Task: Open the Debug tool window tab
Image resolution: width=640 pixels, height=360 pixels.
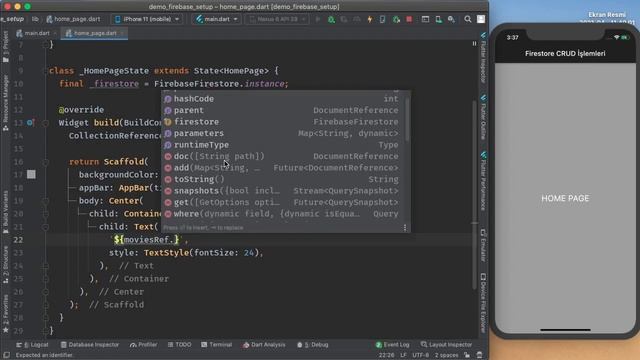Action: point(312,345)
